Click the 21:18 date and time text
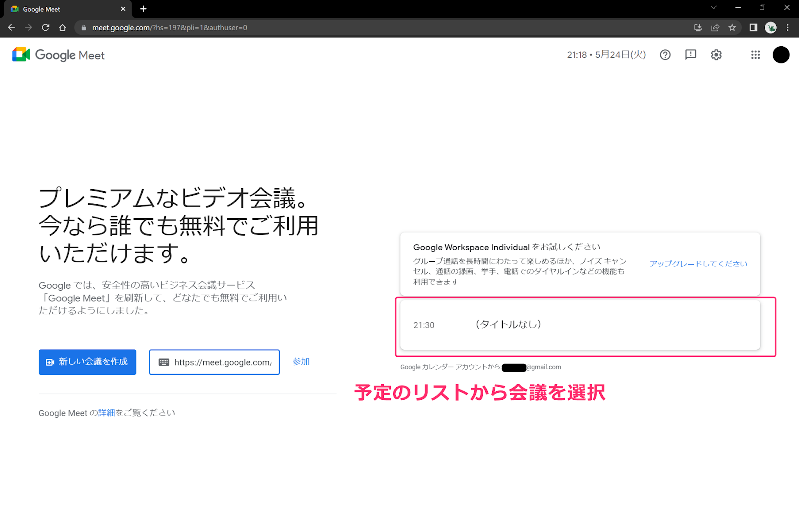The image size is (799, 532). click(x=606, y=55)
